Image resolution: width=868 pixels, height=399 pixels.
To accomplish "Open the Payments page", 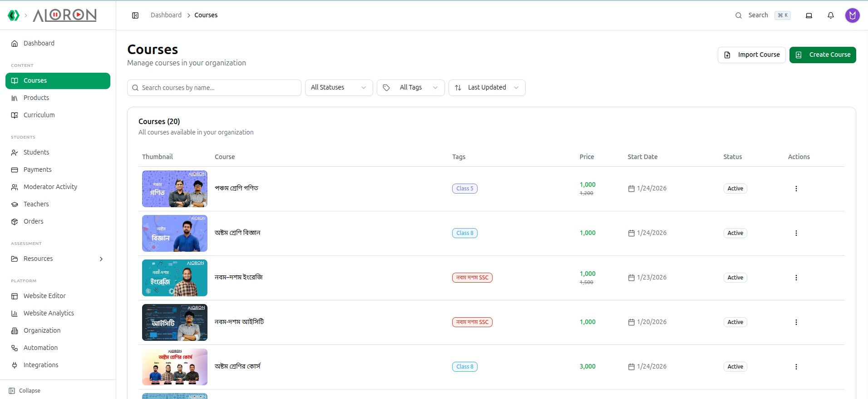I will [58, 170].
